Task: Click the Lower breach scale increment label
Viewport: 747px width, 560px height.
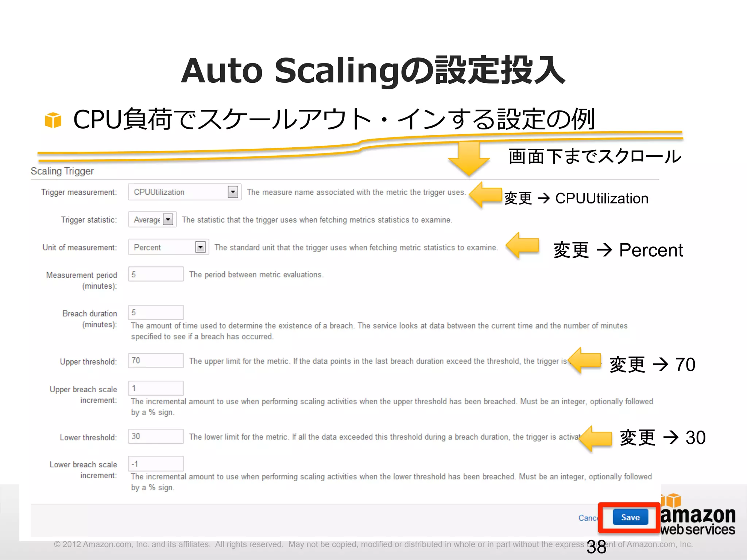Action: coord(83,470)
